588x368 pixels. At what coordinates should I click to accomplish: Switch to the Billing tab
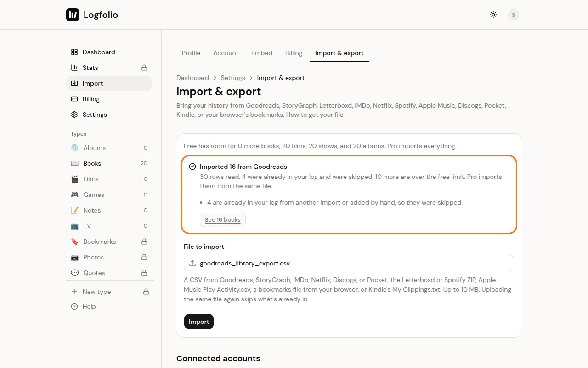[x=294, y=53]
